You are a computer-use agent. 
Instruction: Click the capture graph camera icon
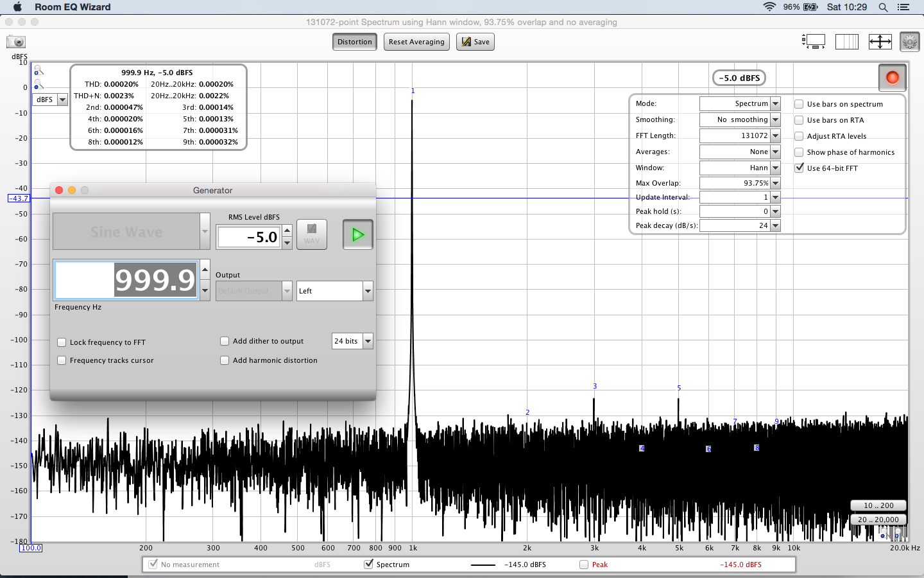[x=16, y=42]
